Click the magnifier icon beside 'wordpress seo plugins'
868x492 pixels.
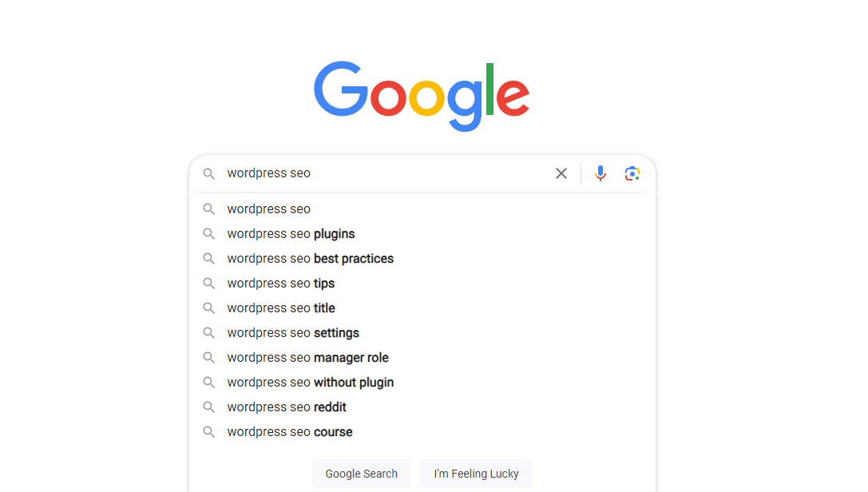point(208,233)
